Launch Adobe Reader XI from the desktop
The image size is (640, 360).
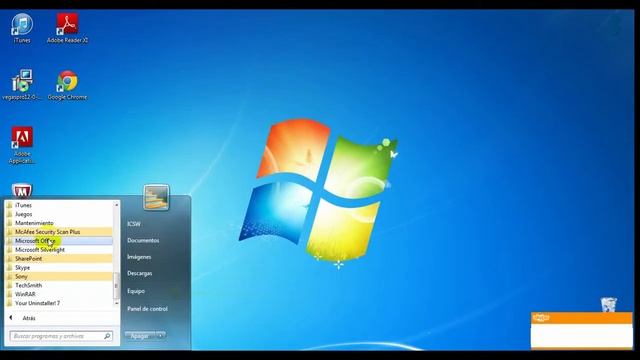point(67,28)
